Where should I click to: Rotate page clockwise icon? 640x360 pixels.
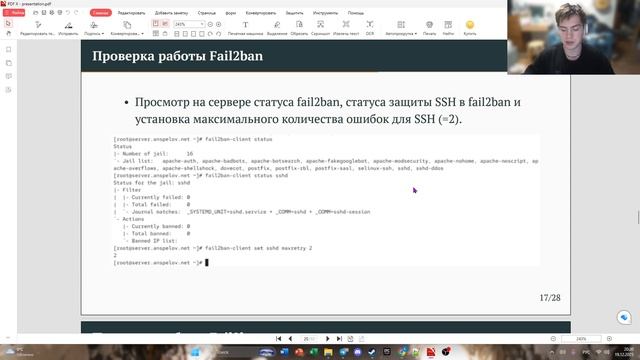[x=210, y=34]
